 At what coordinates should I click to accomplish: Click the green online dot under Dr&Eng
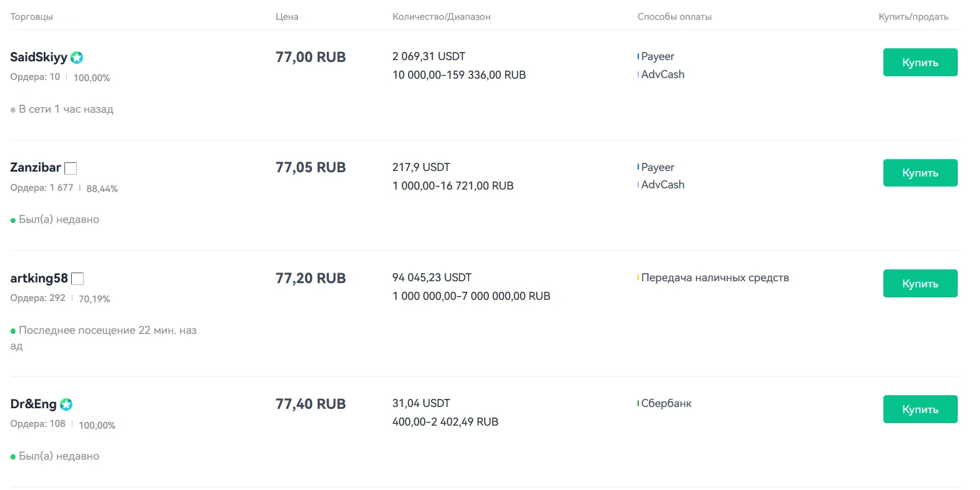coord(13,457)
